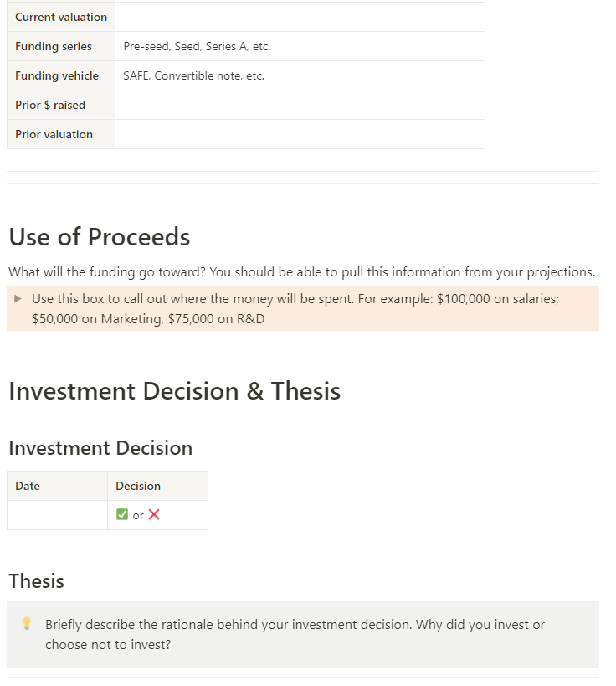
Task: Click the Thesis callout rationale text
Action: pos(295,634)
